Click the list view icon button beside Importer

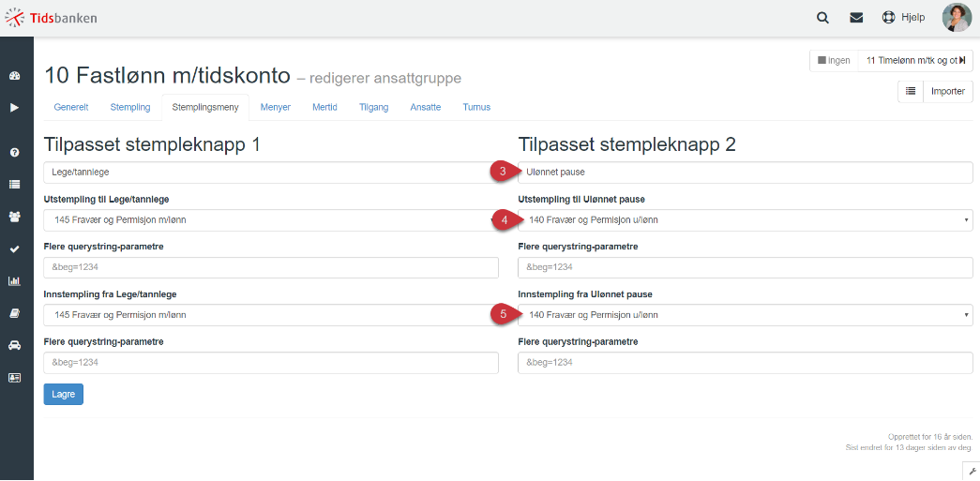911,91
